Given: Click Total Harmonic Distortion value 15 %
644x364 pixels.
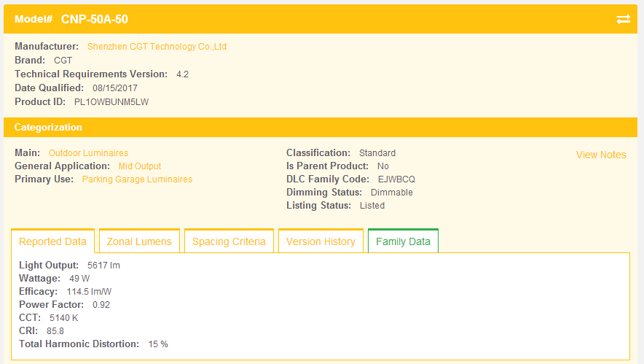Looking at the screenshot, I should pos(158,344).
